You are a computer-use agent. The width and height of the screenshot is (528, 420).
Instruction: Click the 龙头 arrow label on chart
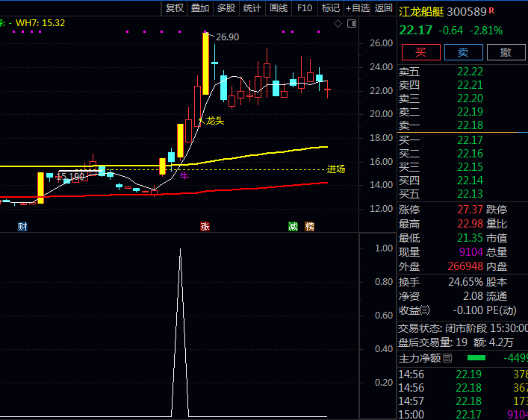(212, 121)
